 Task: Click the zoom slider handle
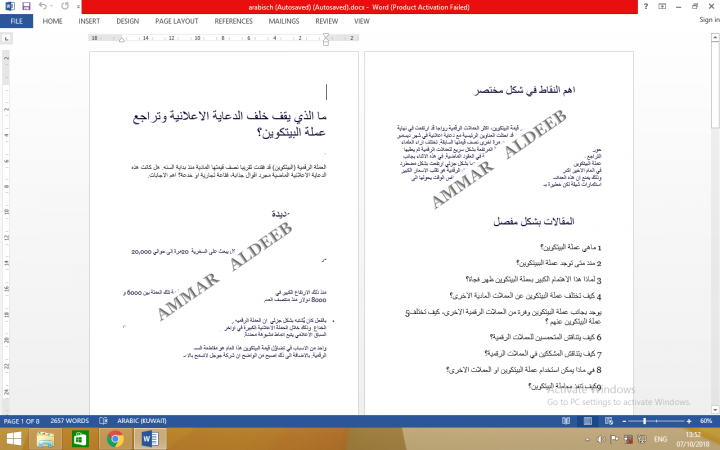click(x=645, y=421)
